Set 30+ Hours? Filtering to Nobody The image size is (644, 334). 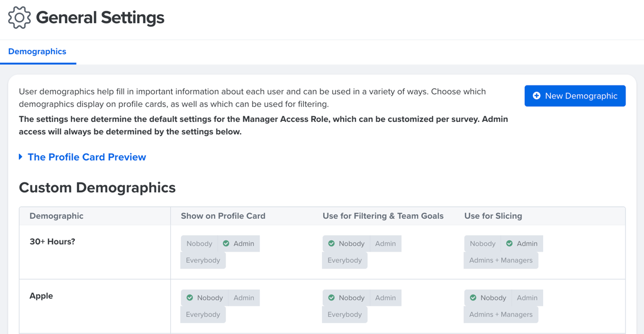coord(346,243)
